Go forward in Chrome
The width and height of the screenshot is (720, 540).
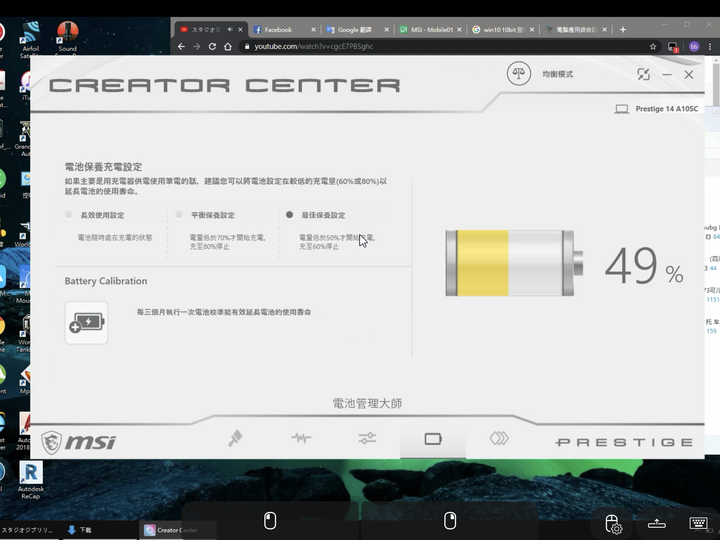click(197, 46)
